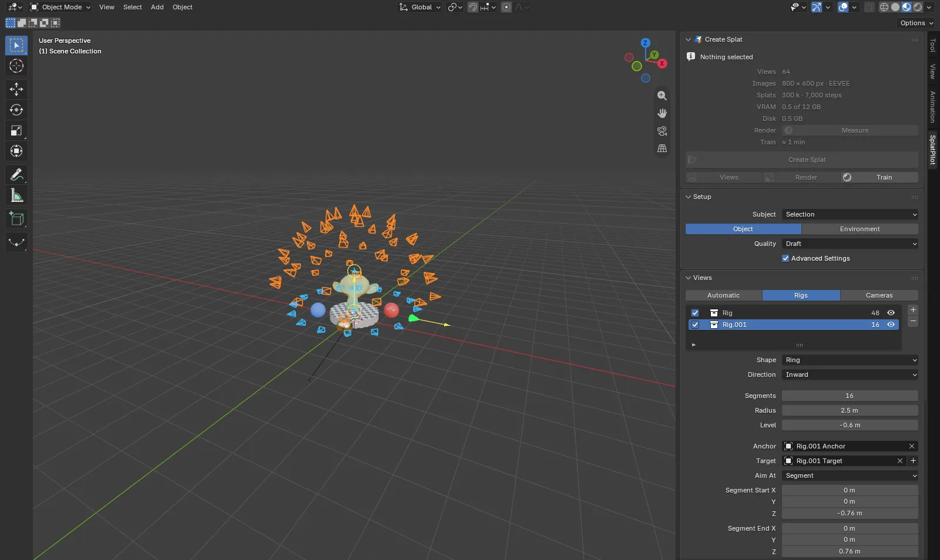This screenshot has width=940, height=560.
Task: Open the Aim At Segment dropdown
Action: pos(850,475)
